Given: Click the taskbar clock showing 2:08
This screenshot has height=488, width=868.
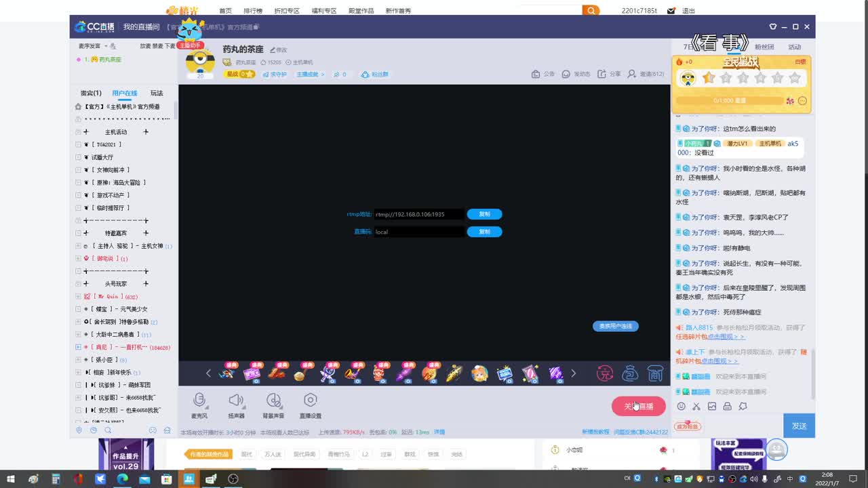Looking at the screenshot, I should (828, 479).
